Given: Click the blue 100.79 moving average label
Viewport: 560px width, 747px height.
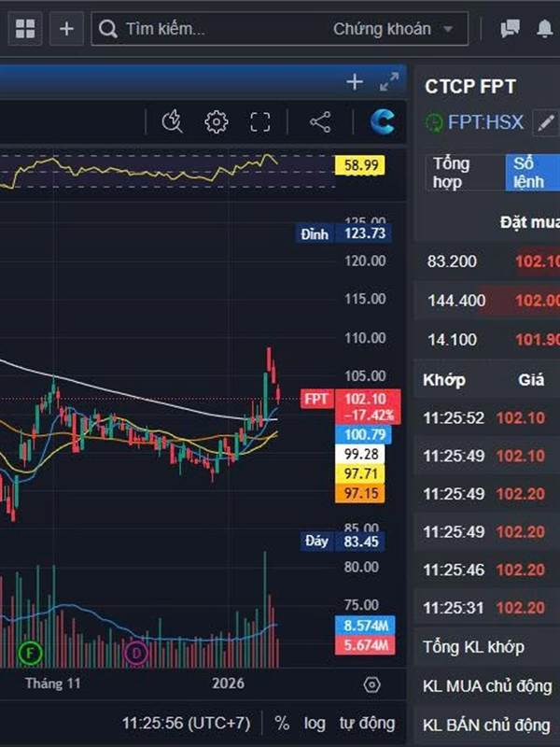Looking at the screenshot, I should pyautogui.click(x=363, y=434).
